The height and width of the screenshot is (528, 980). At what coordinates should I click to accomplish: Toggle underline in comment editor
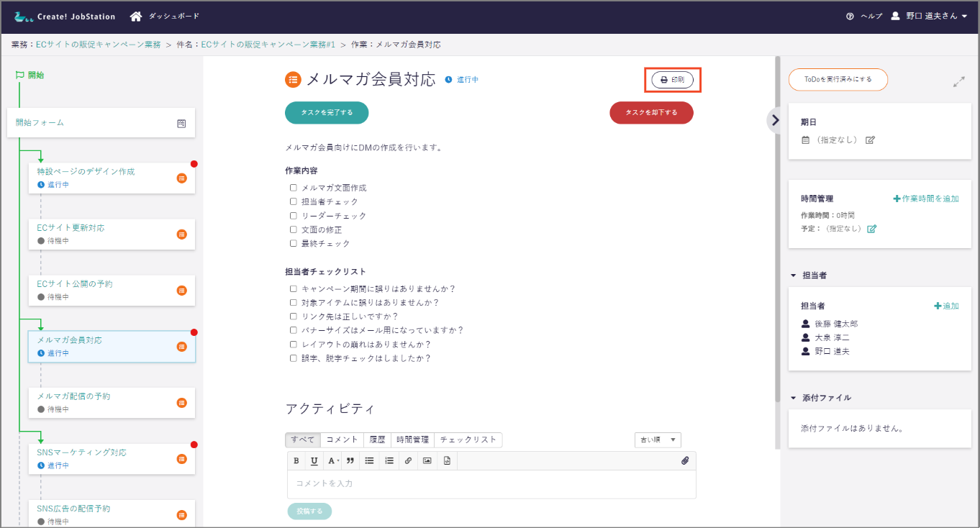tap(314, 461)
